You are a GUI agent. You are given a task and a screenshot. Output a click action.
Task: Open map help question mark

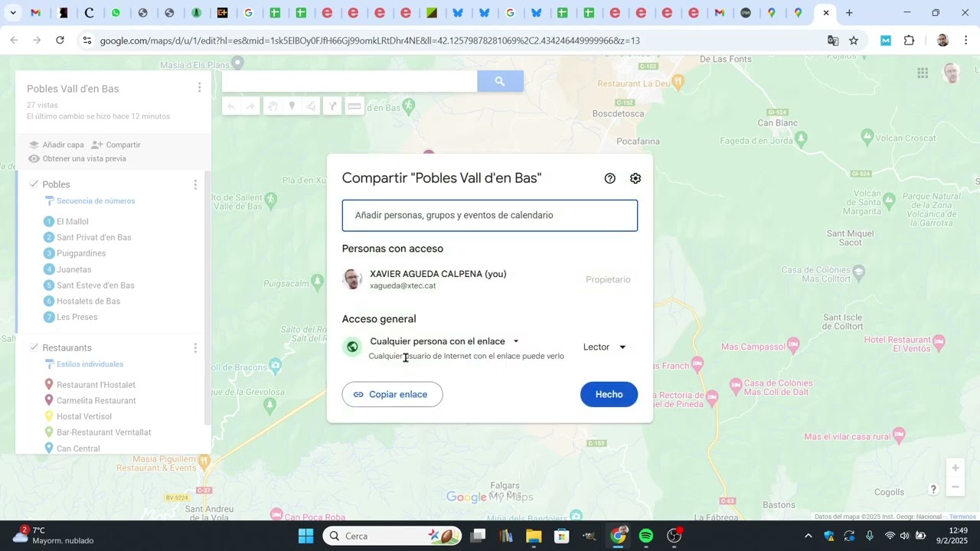pyautogui.click(x=933, y=489)
